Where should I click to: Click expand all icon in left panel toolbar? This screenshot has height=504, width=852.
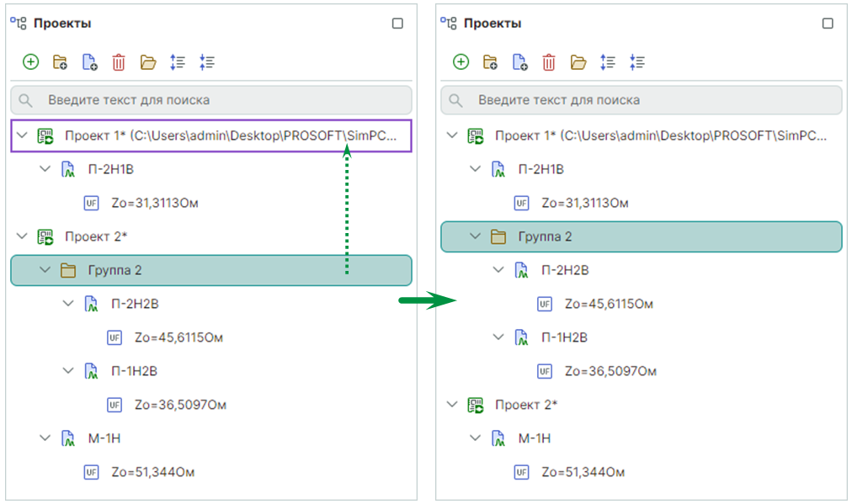point(178,61)
